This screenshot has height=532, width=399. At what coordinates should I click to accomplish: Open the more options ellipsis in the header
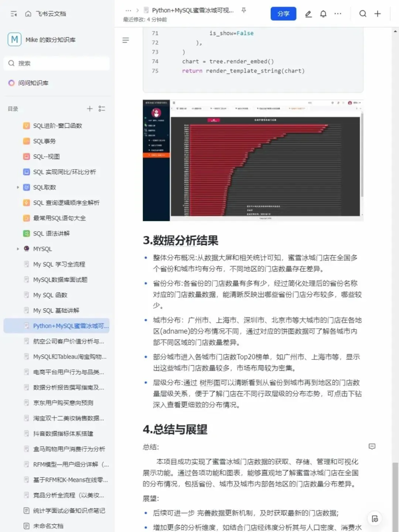point(338,14)
